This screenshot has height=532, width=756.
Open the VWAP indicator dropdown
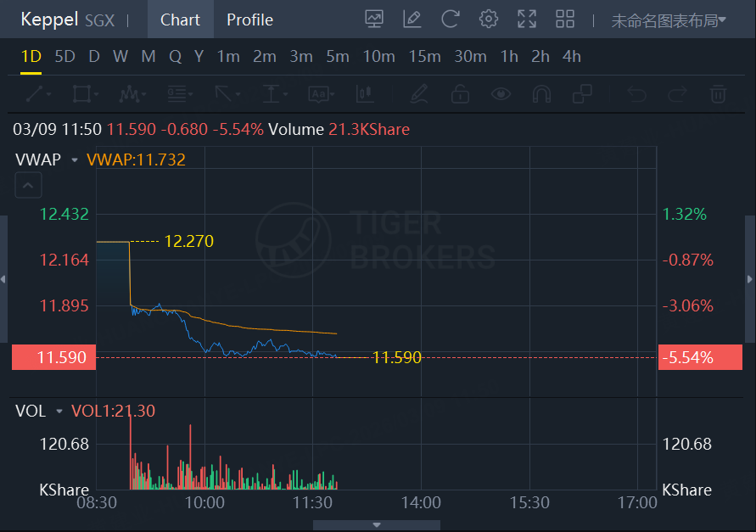pos(75,160)
